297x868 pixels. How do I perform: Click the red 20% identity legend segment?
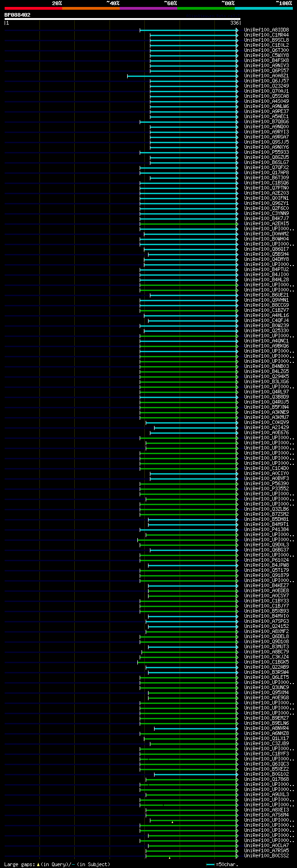tap(33, 8)
